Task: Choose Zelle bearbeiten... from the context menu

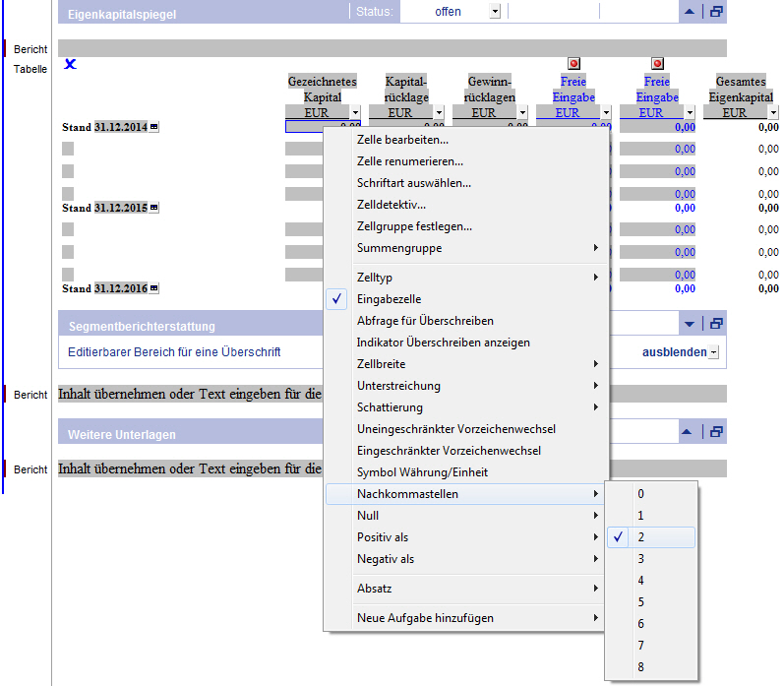Action: (463, 140)
